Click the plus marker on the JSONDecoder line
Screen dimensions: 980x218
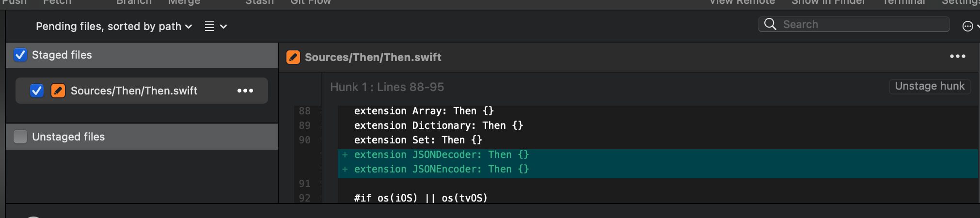coord(345,155)
